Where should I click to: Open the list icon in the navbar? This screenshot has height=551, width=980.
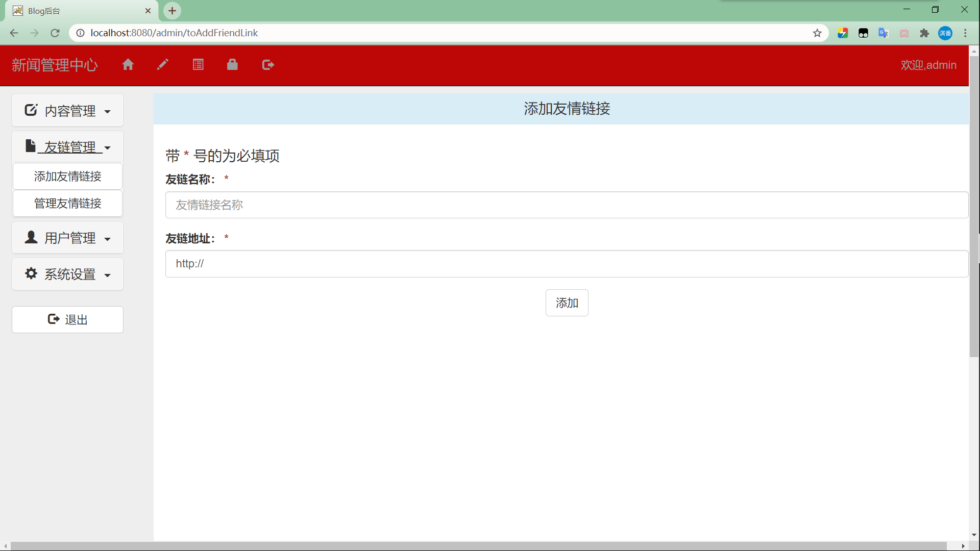(198, 65)
